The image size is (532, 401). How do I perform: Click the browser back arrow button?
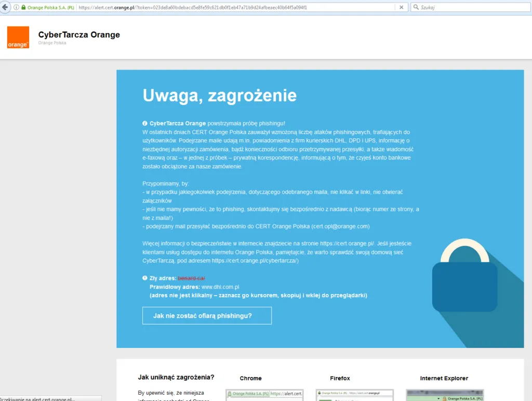5,7
